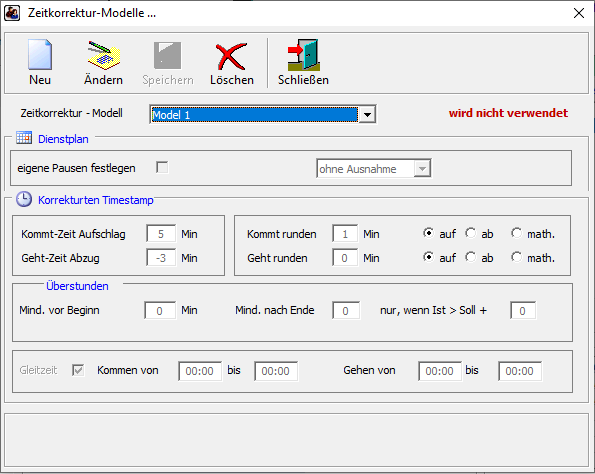
Task: Select 'math.' for Geht runden
Action: [516, 257]
